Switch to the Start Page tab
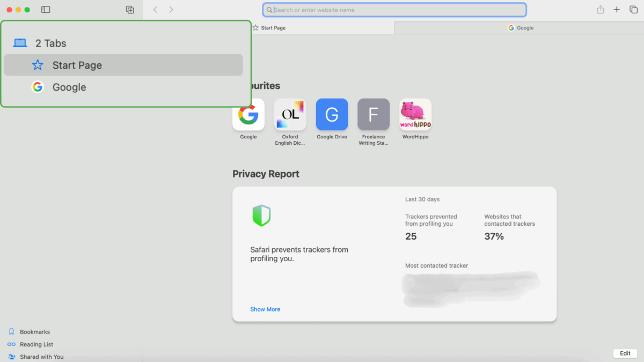 pyautogui.click(x=268, y=28)
